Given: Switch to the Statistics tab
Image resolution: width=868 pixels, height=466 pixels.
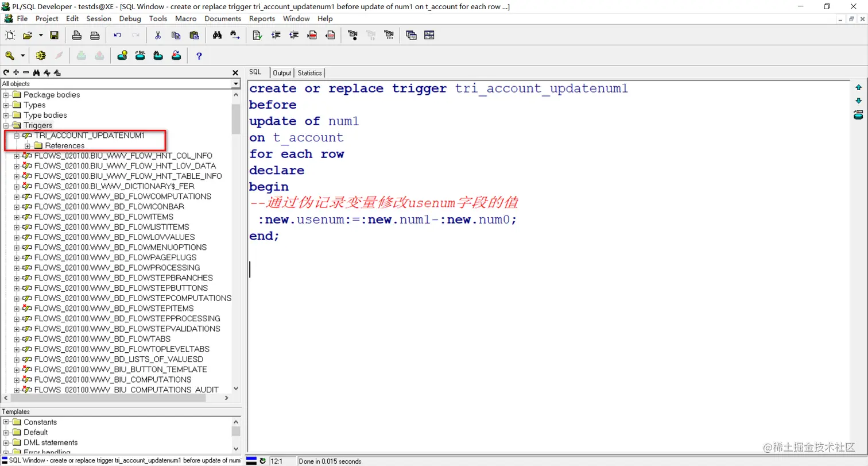Looking at the screenshot, I should (x=310, y=73).
